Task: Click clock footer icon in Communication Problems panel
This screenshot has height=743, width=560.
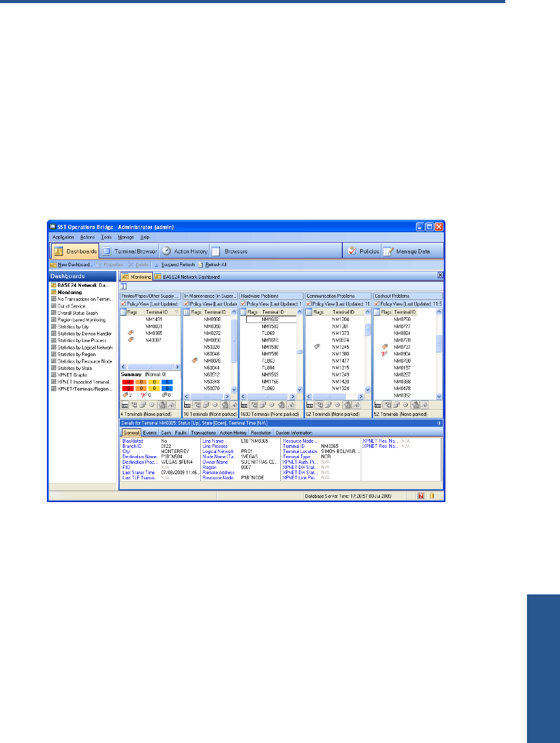Action: click(337, 405)
